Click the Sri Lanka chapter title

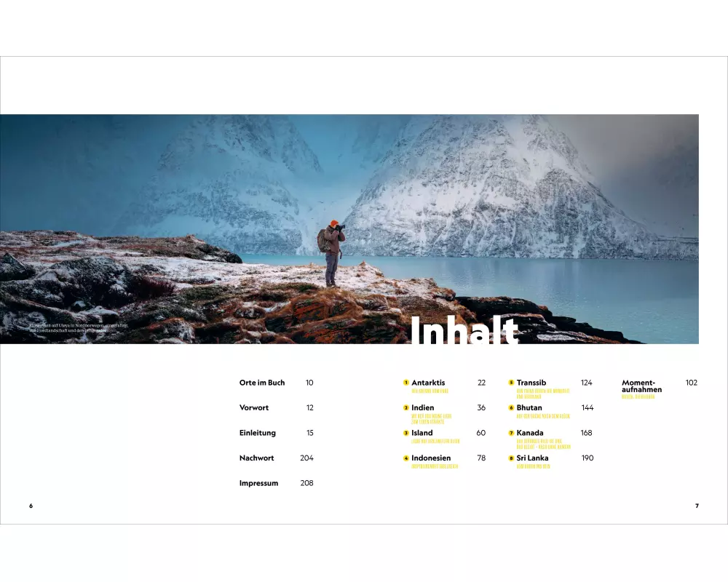click(x=532, y=458)
